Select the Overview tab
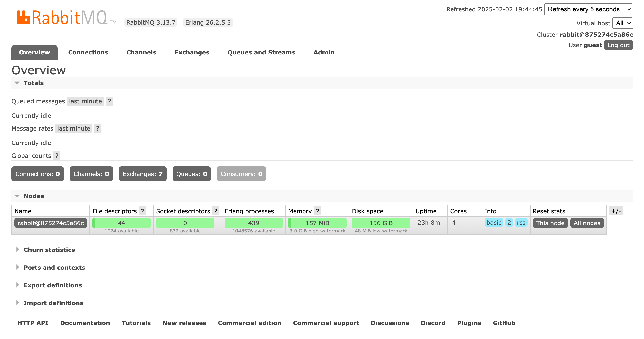Viewport: 644px width, 339px height. click(x=35, y=52)
